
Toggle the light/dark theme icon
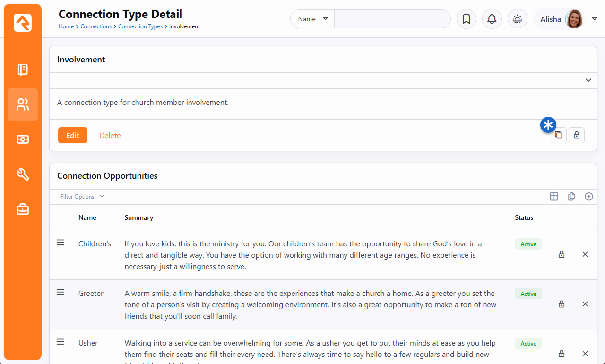click(x=518, y=19)
